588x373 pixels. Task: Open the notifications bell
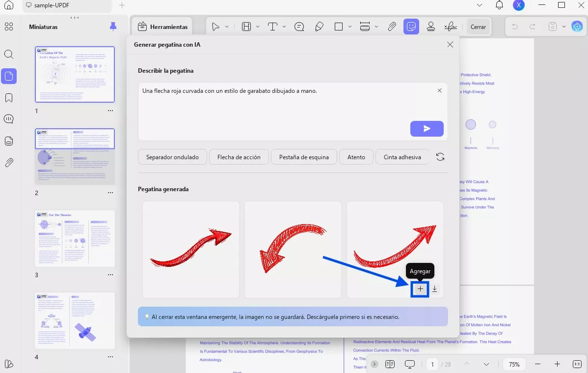click(499, 5)
